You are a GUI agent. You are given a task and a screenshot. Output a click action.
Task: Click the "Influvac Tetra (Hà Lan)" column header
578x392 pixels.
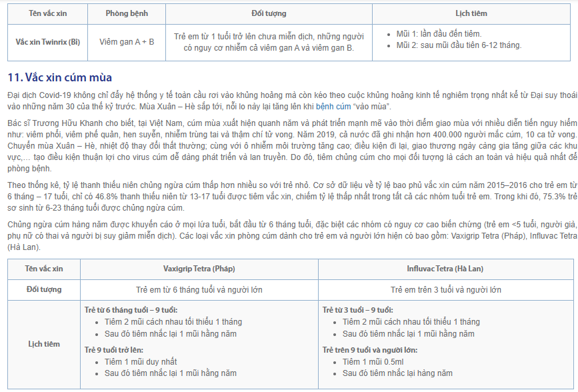446,269
